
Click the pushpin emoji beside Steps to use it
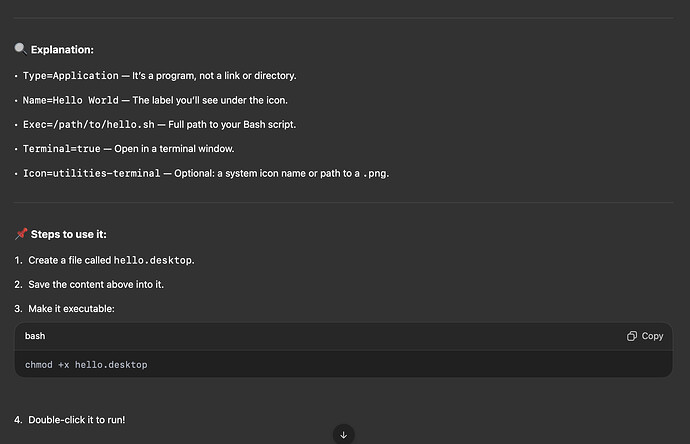[x=21, y=234]
